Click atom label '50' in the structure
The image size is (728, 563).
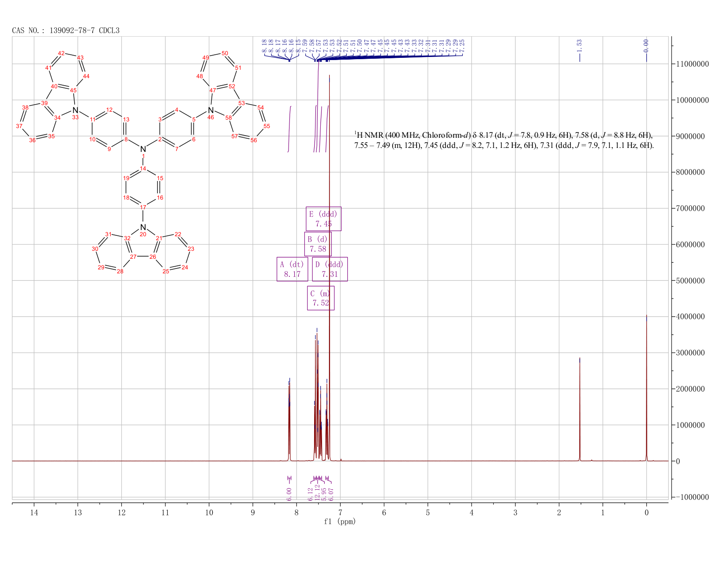225,53
